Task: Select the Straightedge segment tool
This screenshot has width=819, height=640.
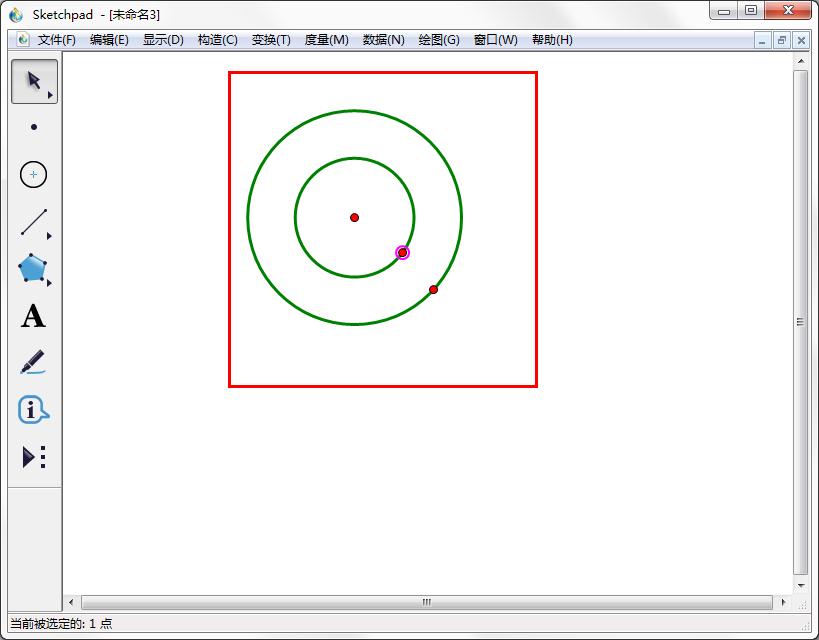Action: [x=34, y=222]
